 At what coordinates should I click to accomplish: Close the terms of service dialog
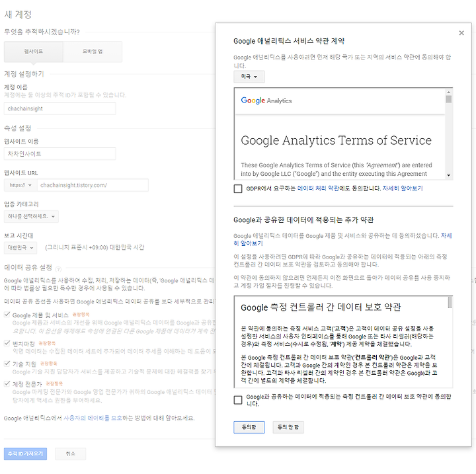(x=461, y=33)
